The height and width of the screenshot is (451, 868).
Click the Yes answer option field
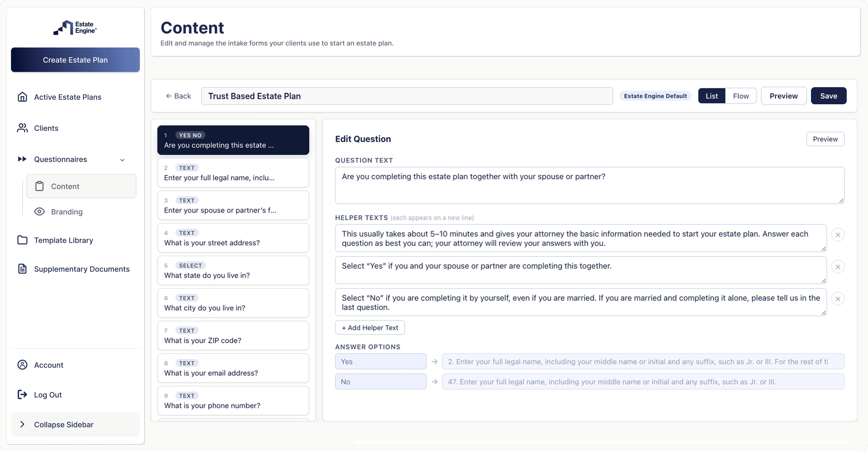pyautogui.click(x=381, y=362)
